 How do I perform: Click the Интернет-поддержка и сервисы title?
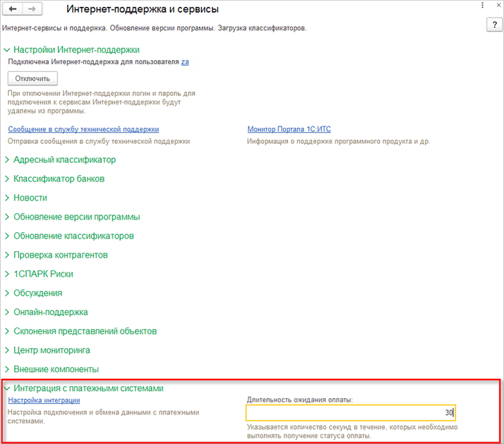click(143, 9)
